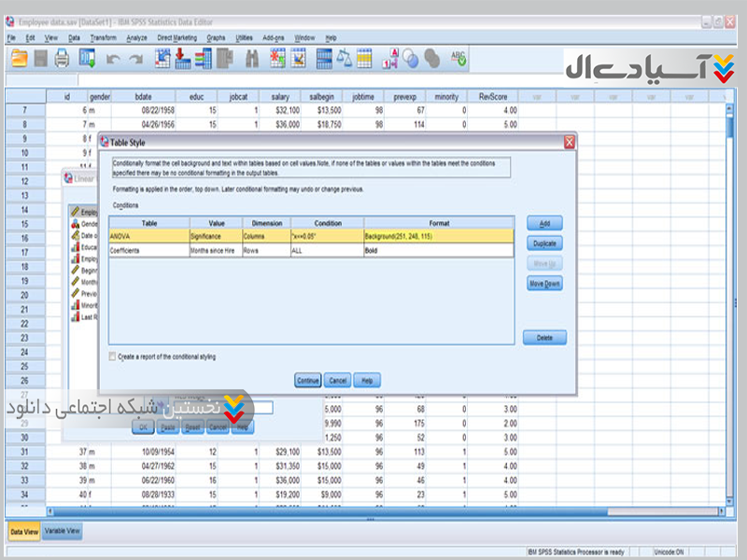Click the salary column header
Screen dimensions: 747x560
pos(279,95)
